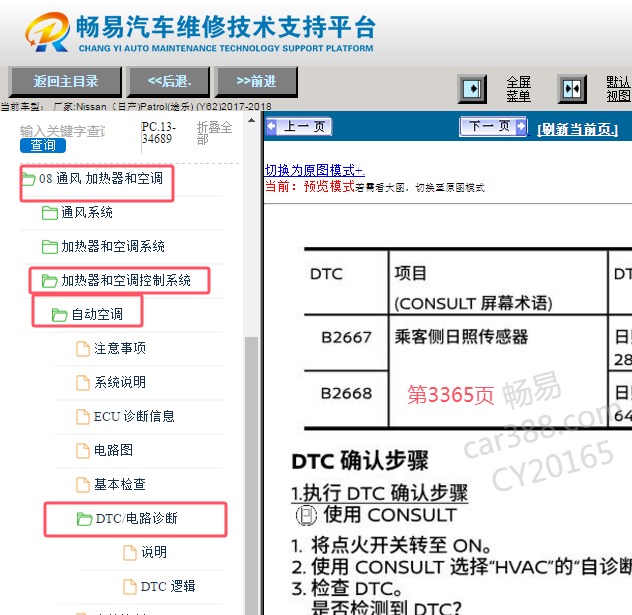Click the B2667 cell in DTC table

(346, 337)
